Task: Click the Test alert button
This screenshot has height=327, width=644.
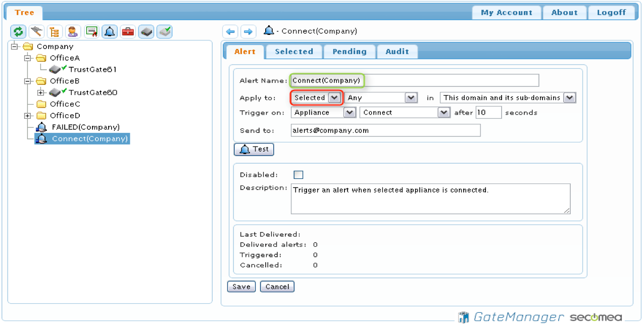Action: (254, 150)
